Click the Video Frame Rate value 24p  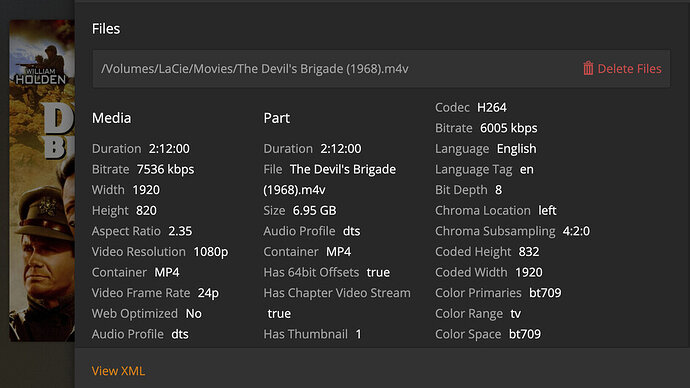(x=208, y=293)
